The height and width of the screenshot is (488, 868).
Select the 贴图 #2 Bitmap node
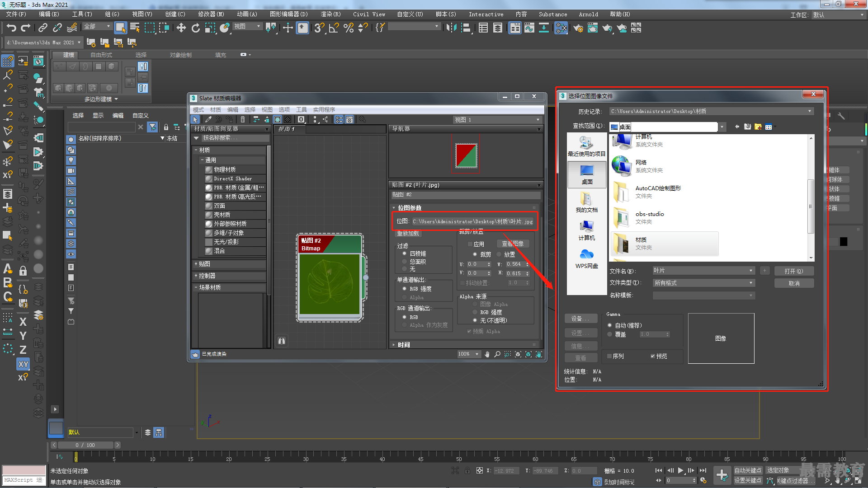tap(330, 277)
